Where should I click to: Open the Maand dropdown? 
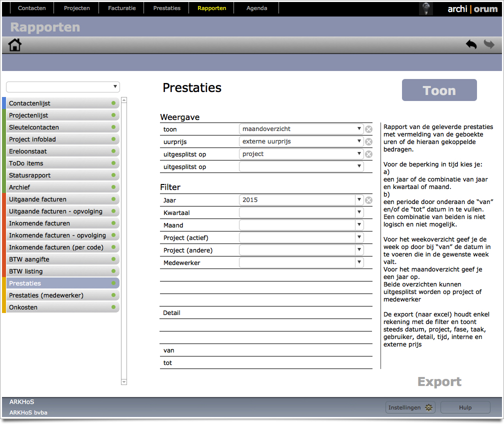pyautogui.click(x=301, y=225)
